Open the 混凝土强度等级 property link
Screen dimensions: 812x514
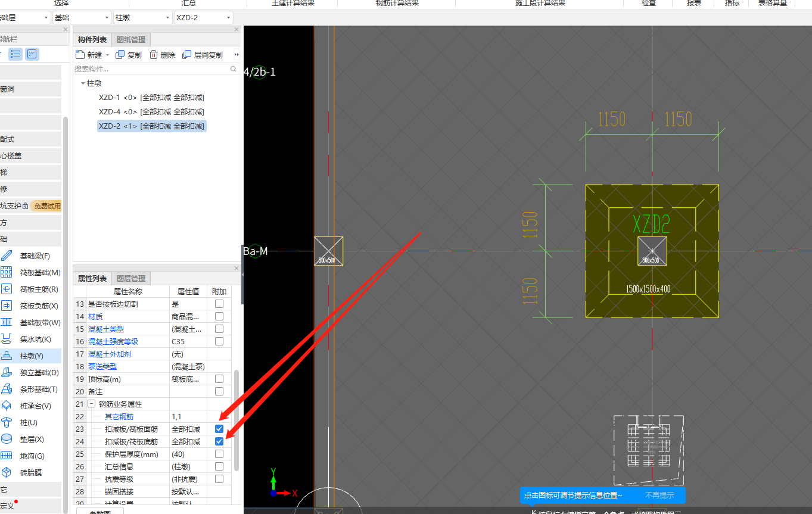tap(113, 341)
